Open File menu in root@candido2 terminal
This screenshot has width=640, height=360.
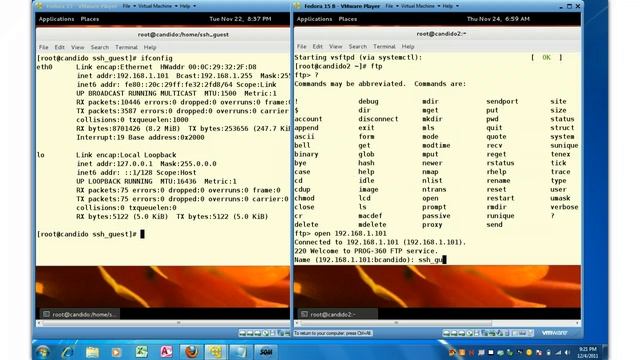(x=302, y=47)
